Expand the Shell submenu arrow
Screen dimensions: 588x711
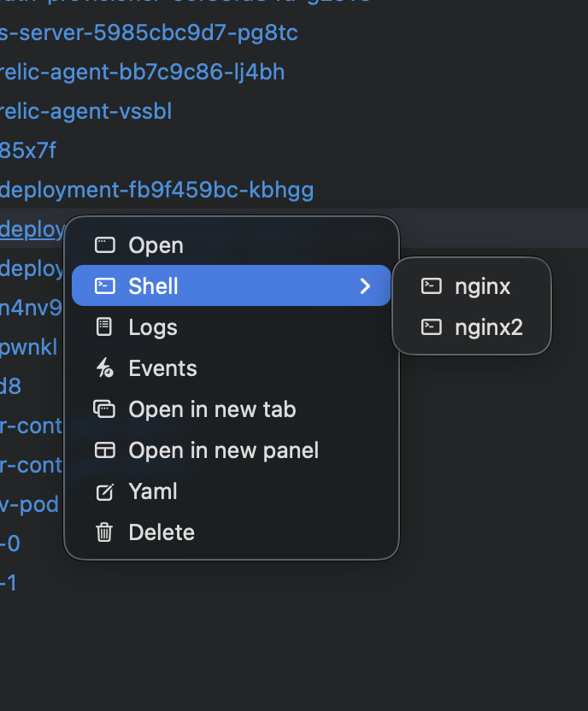pos(366,285)
